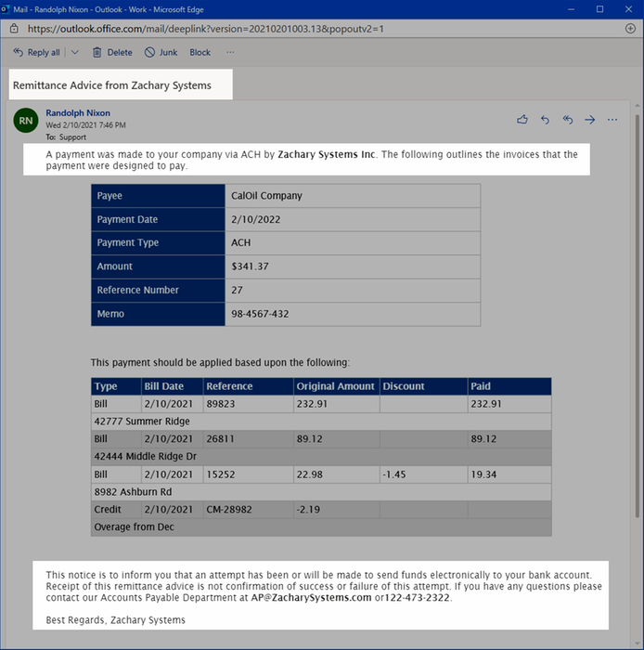This screenshot has height=650, width=644.
Task: Click the email vertical scrollbar
Action: tap(637, 315)
